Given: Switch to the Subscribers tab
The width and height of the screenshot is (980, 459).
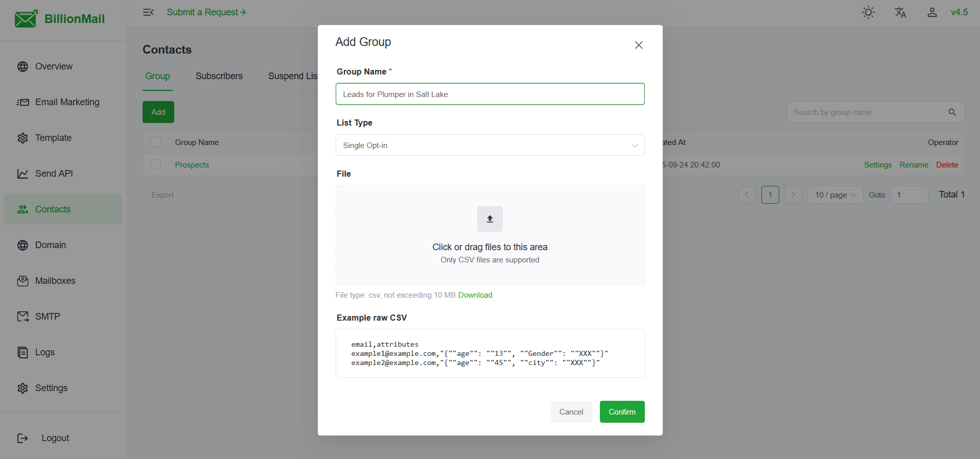Looking at the screenshot, I should [x=219, y=76].
